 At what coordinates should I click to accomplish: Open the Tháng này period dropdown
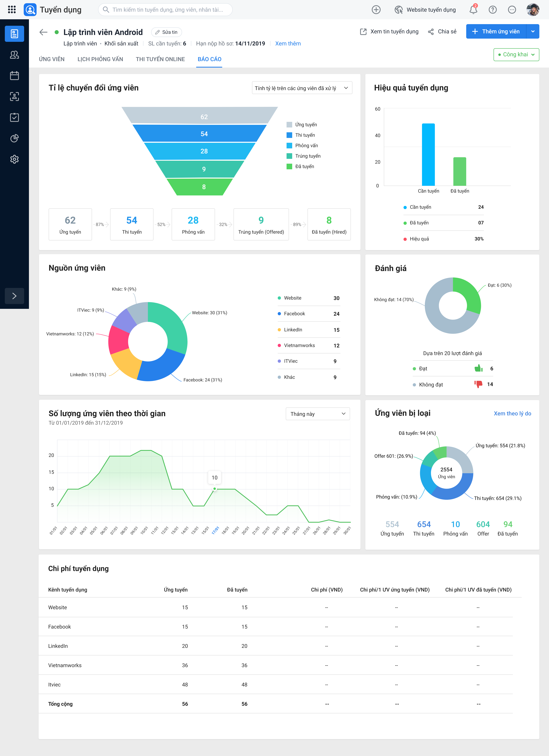[x=318, y=414]
